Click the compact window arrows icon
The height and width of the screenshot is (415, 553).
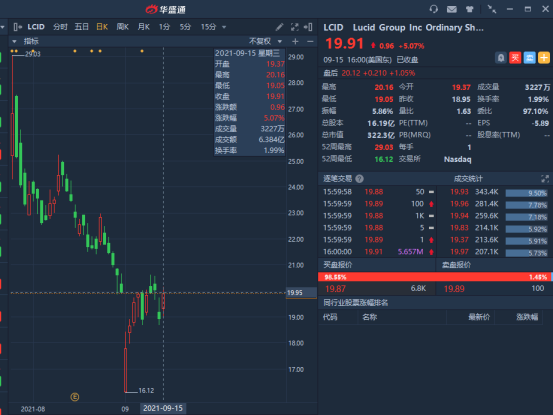(492, 9)
